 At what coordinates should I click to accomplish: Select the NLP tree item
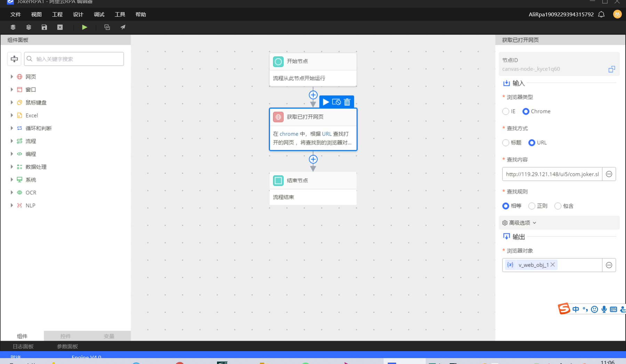[x=30, y=205]
